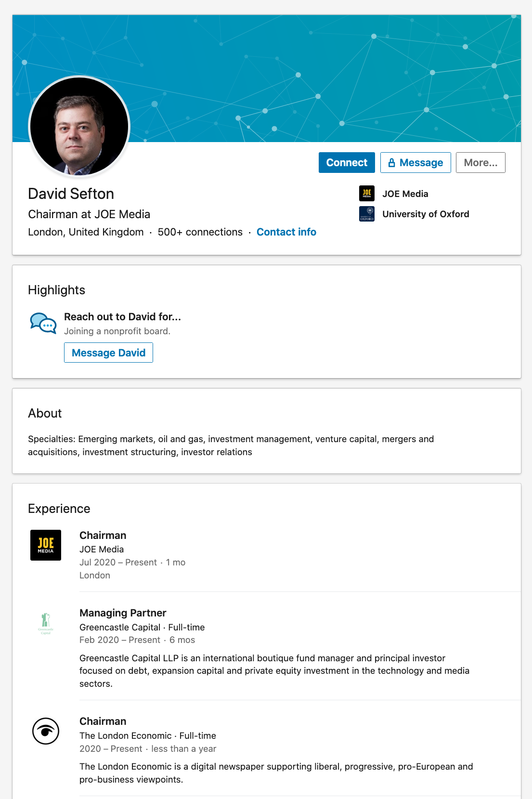Click the Connect button

(347, 163)
